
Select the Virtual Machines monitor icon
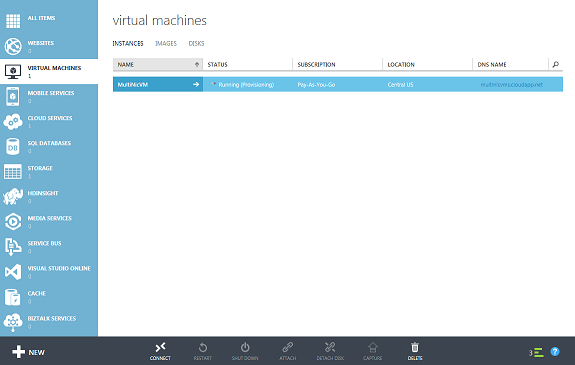(x=13, y=72)
